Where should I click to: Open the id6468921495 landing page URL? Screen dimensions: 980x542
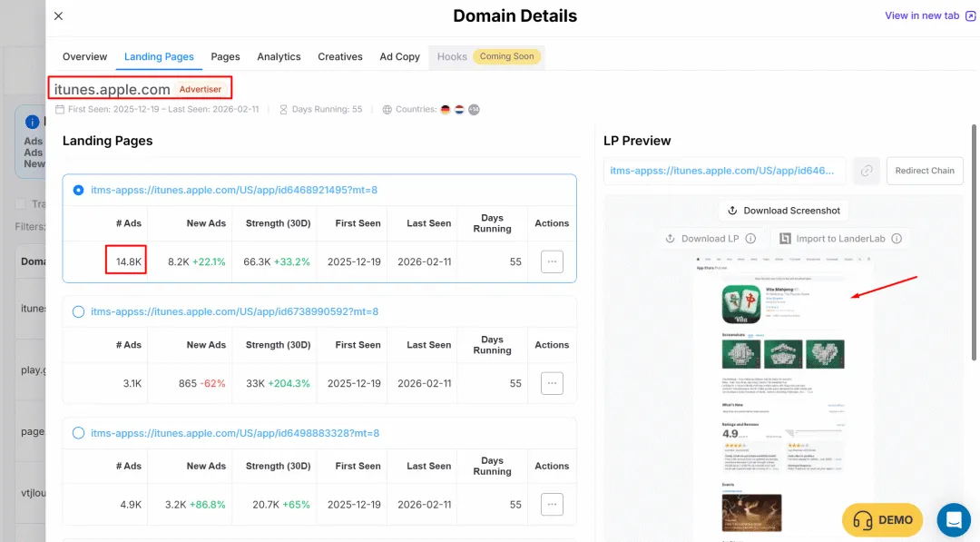(234, 190)
